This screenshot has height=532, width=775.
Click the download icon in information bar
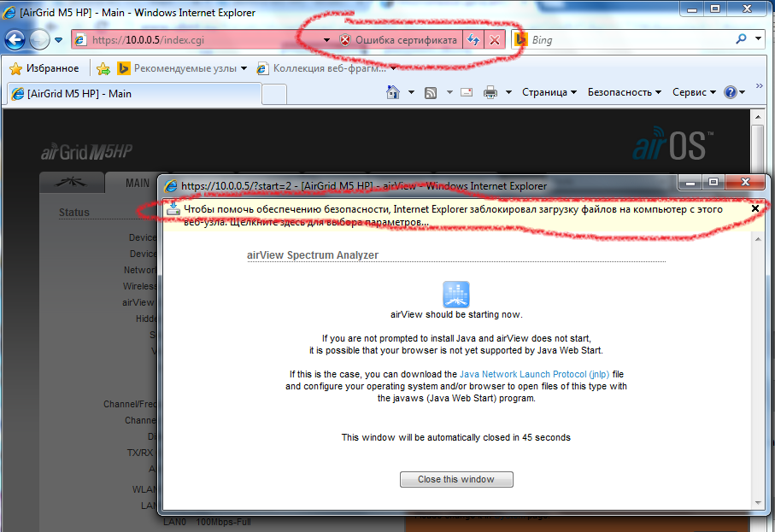tap(173, 209)
